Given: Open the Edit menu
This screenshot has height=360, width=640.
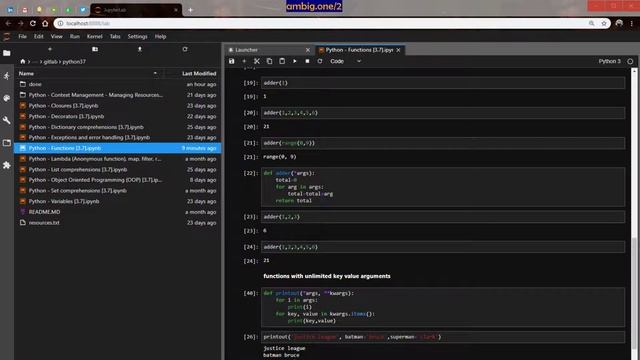Looking at the screenshot, I should click(39, 36).
